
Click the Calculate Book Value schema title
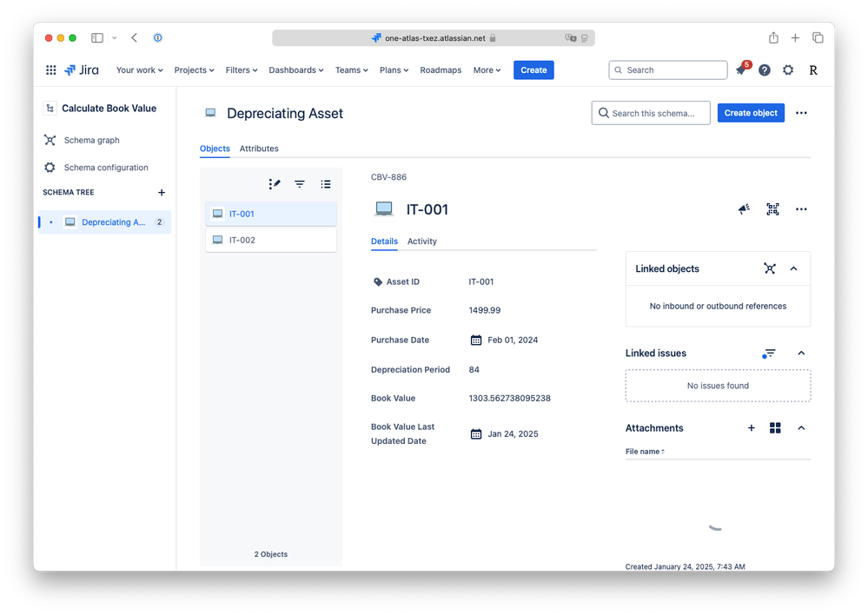click(109, 109)
